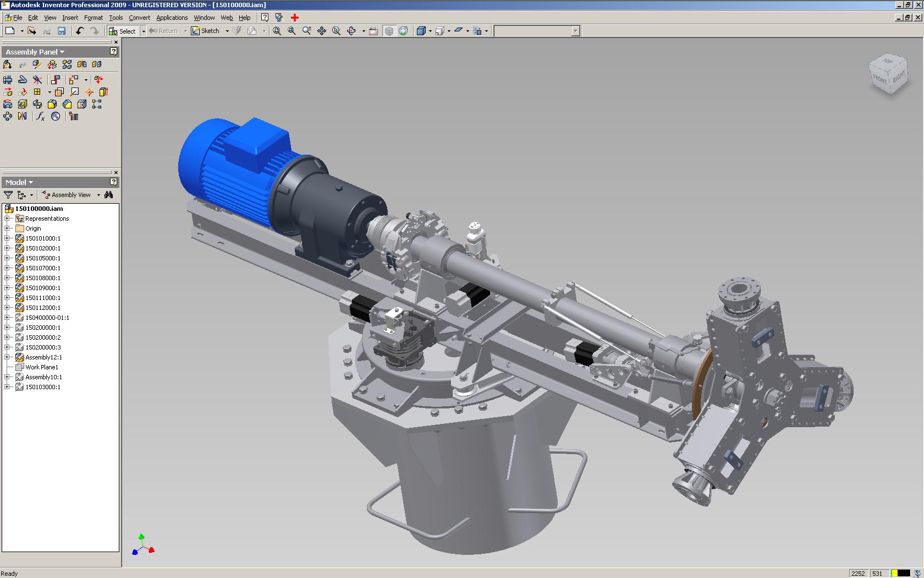Click the Sketch button

pos(205,31)
